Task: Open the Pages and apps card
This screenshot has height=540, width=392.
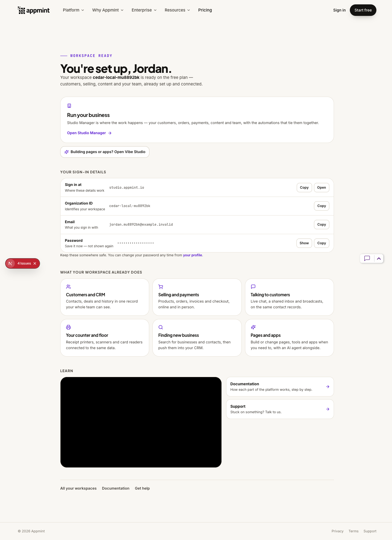Action: click(289, 338)
